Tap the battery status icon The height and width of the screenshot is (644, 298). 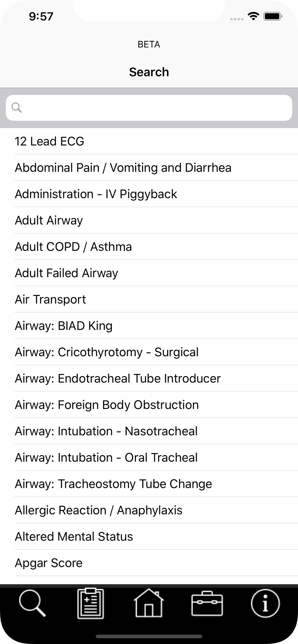pyautogui.click(x=273, y=16)
